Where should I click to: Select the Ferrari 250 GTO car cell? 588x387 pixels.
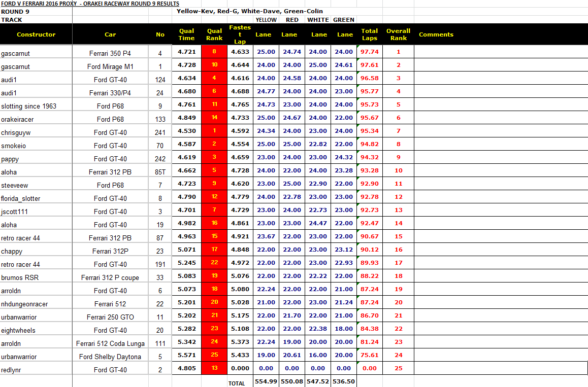coord(110,317)
